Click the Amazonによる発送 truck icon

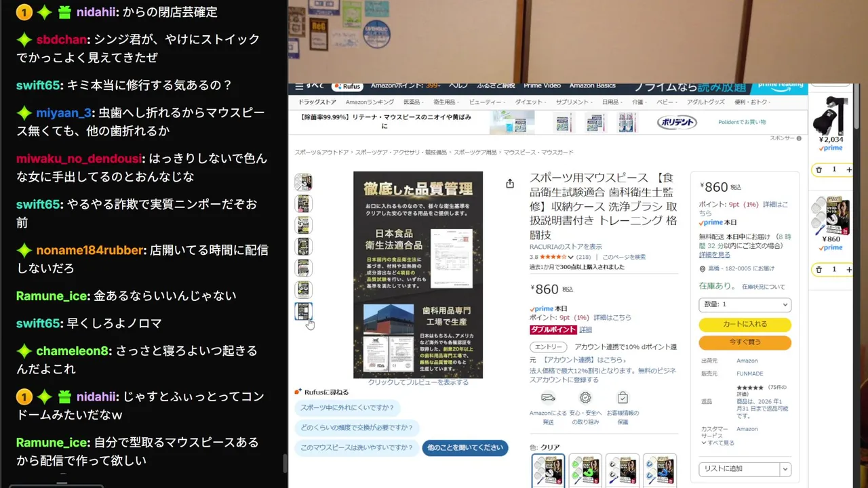click(548, 398)
